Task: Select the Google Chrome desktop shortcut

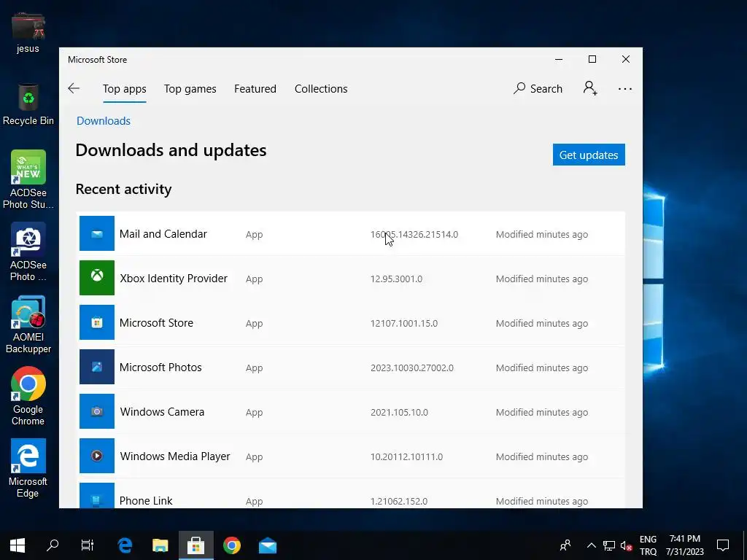Action: [28, 396]
